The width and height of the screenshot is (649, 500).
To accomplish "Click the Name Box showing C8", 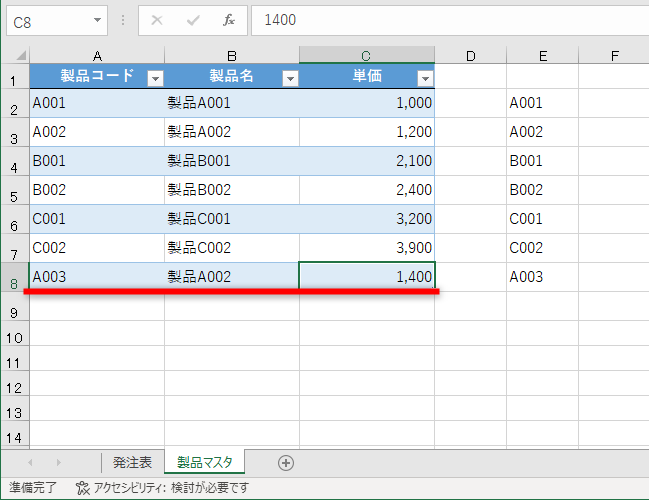I will point(57,21).
